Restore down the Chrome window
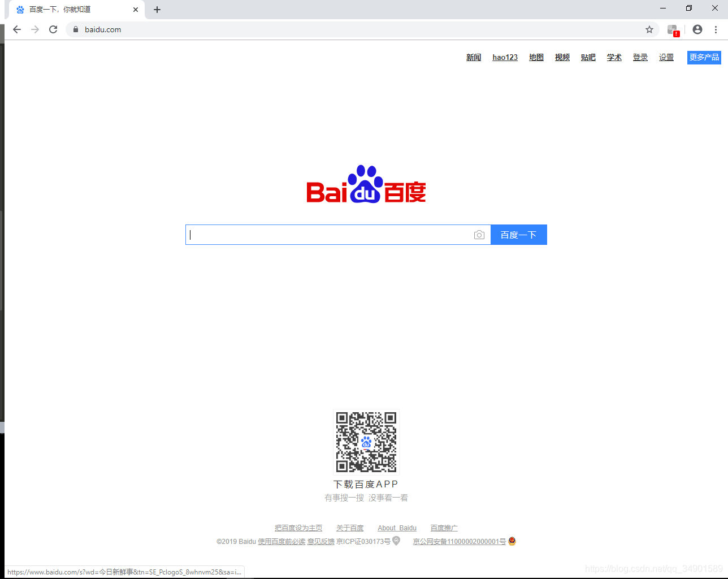The image size is (728, 579). (689, 8)
